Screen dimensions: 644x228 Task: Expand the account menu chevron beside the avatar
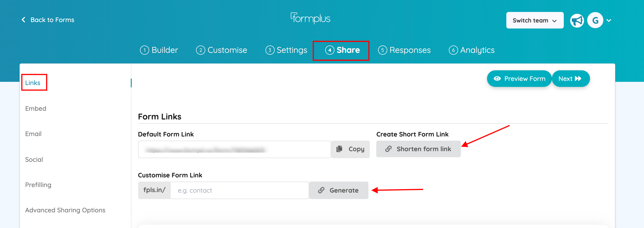(609, 20)
